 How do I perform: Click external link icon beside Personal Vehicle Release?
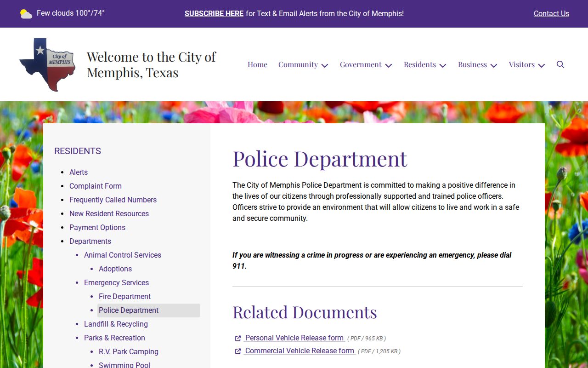coord(238,339)
